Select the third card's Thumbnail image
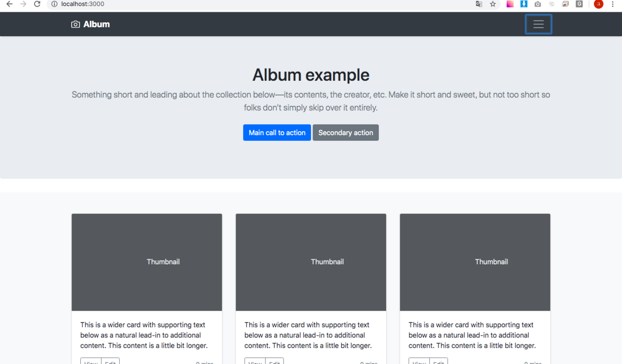 pyautogui.click(x=475, y=262)
